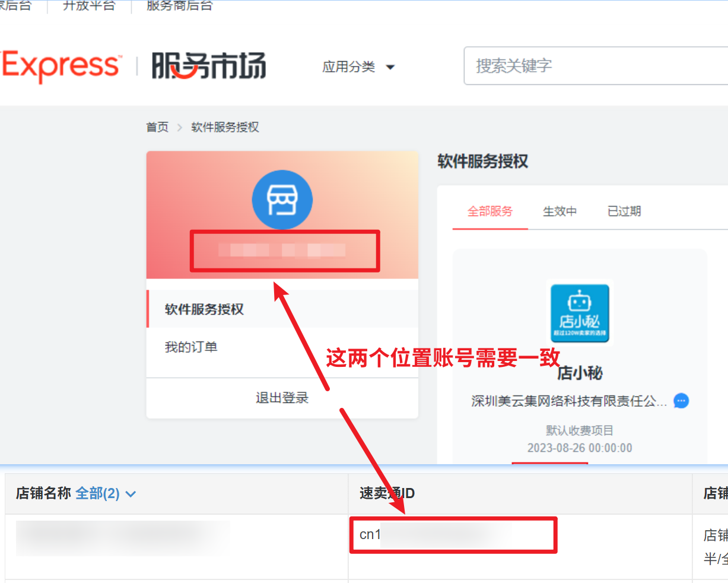This screenshot has width=728, height=583.
Task: Click the 店铺名称 column header
Action: pos(43,493)
